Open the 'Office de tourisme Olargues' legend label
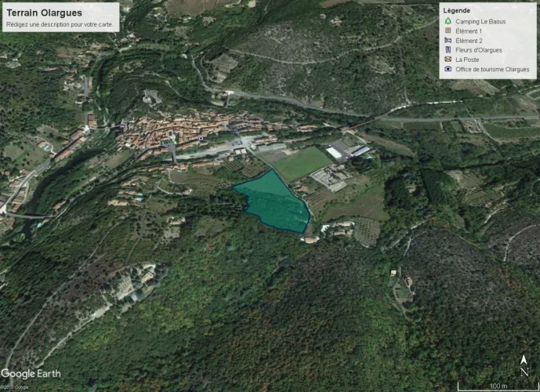 (492, 69)
